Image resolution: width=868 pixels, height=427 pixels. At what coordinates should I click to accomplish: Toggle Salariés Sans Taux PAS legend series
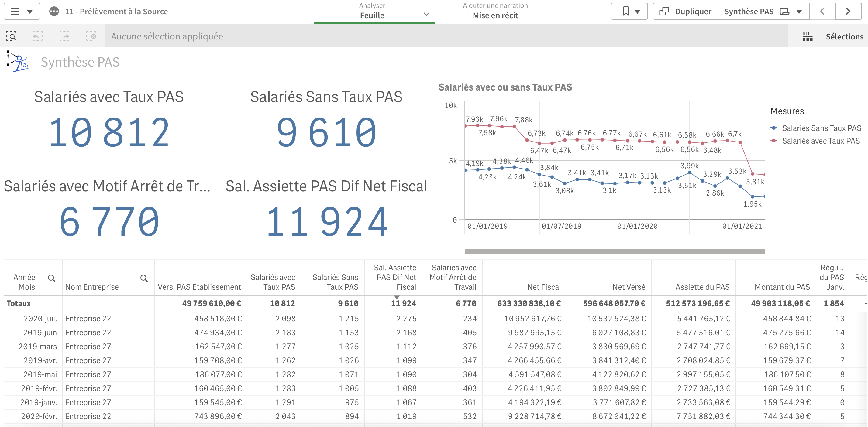click(821, 128)
